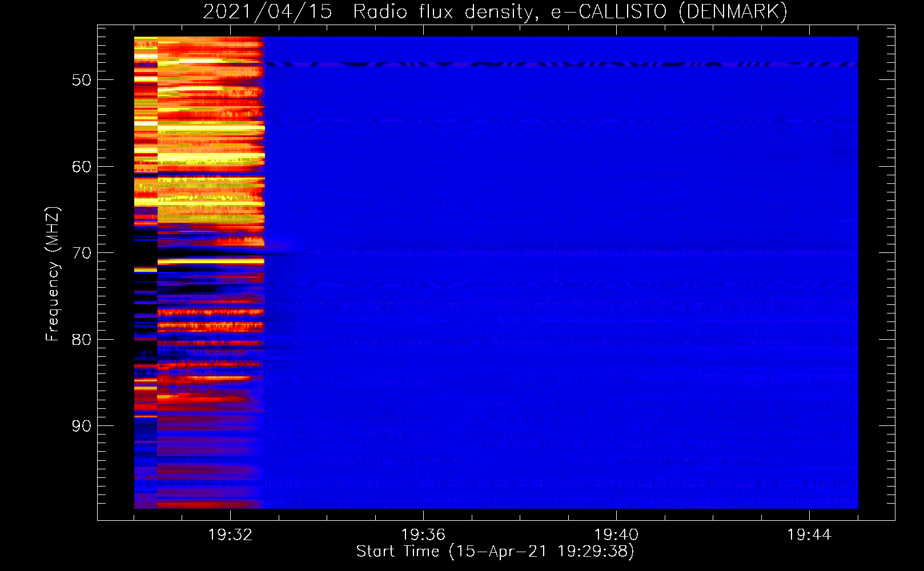This screenshot has width=924, height=571.
Task: Click the time tick label '19:44'
Action: click(x=809, y=534)
